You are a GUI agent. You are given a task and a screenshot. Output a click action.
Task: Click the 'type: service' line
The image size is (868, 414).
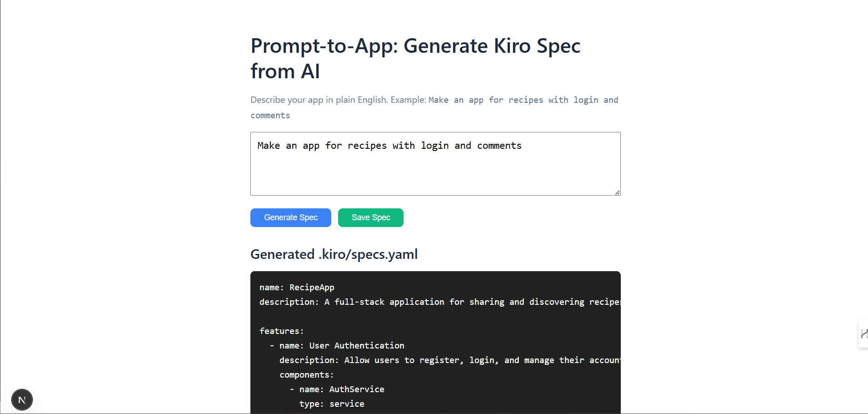(332, 404)
